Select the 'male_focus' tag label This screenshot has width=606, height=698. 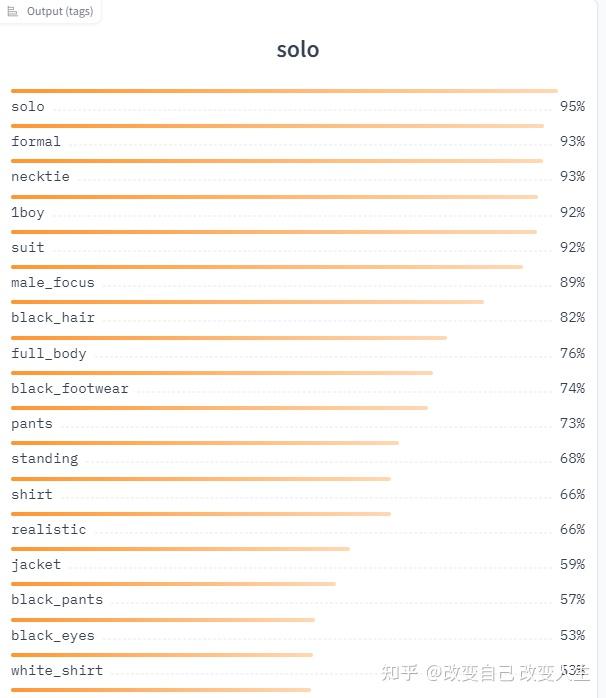(53, 283)
